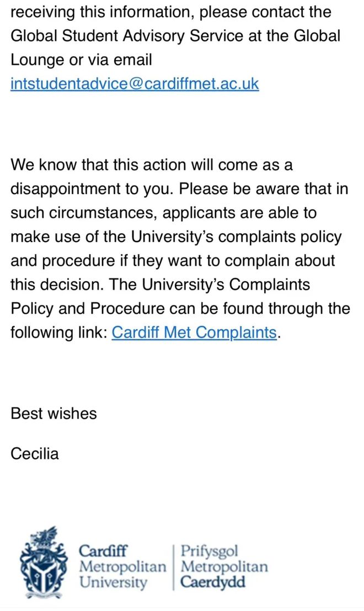Click the dragon atop the university crest
Screen dimensions: 364x611
click(45, 535)
